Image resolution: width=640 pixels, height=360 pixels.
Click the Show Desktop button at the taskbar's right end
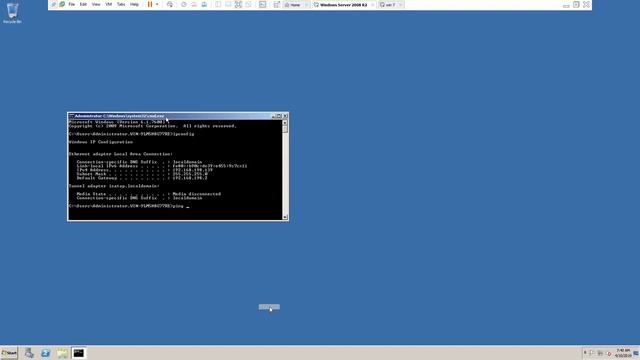pyautogui.click(x=636, y=353)
